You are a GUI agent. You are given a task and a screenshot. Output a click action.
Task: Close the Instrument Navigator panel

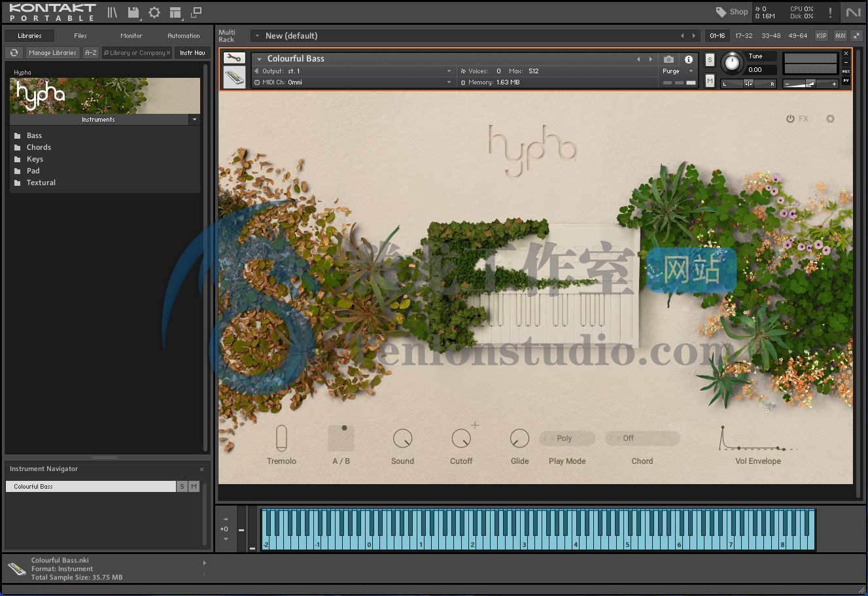click(201, 469)
